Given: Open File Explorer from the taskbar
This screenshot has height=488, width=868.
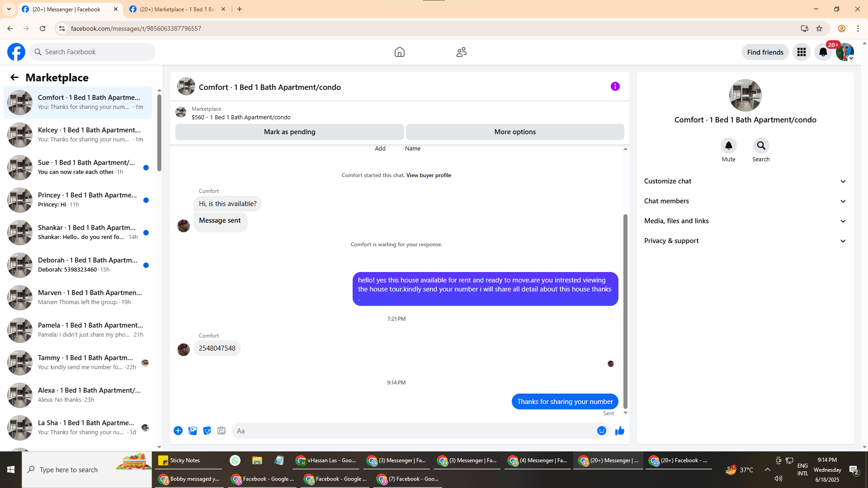Looking at the screenshot, I should click(x=257, y=460).
